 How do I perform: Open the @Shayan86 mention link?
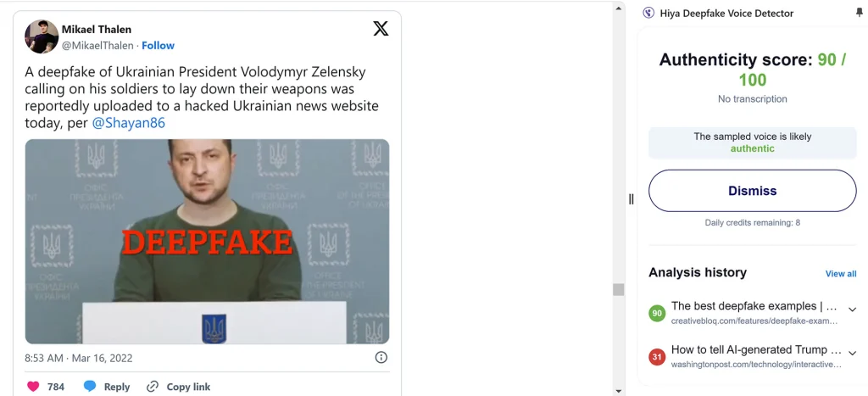tap(128, 123)
